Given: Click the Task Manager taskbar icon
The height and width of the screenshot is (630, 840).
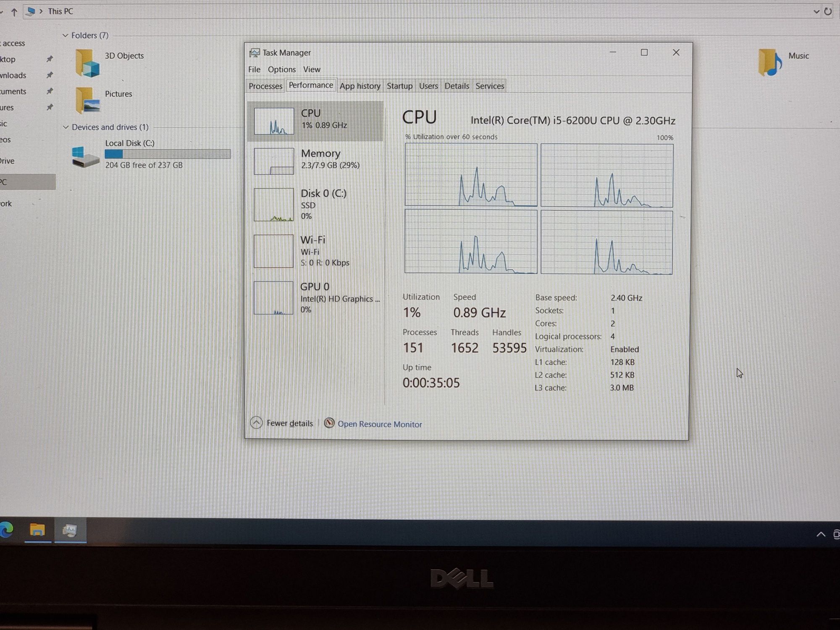Looking at the screenshot, I should pyautogui.click(x=70, y=530).
